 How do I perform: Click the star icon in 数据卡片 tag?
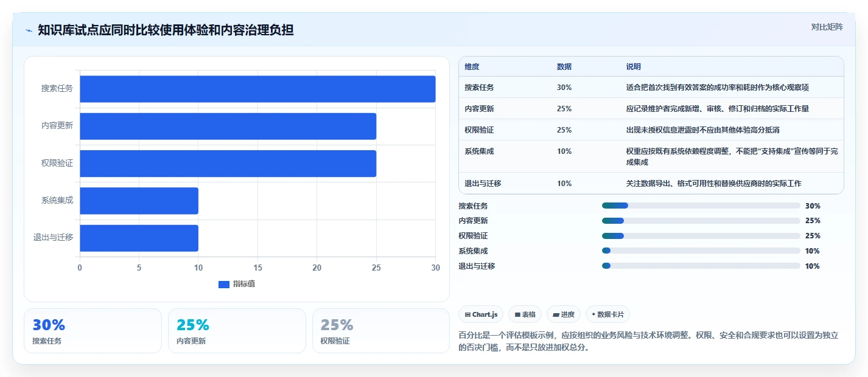pos(593,314)
